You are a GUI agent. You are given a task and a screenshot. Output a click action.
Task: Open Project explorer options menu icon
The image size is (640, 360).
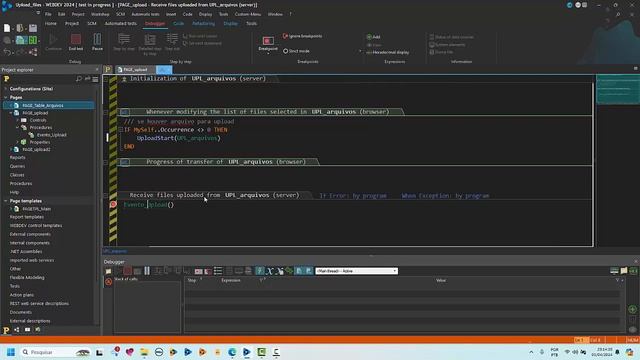pos(95,79)
